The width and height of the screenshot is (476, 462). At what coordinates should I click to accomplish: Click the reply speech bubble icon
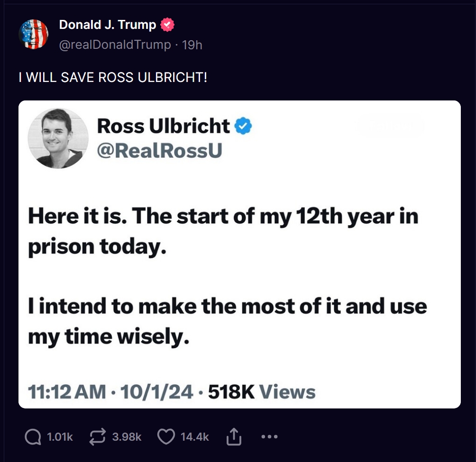tap(33, 437)
